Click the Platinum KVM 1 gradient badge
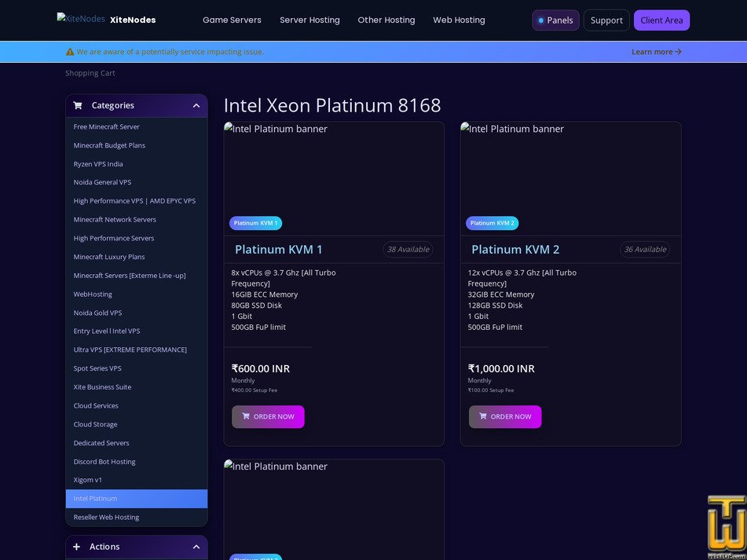 255,223
